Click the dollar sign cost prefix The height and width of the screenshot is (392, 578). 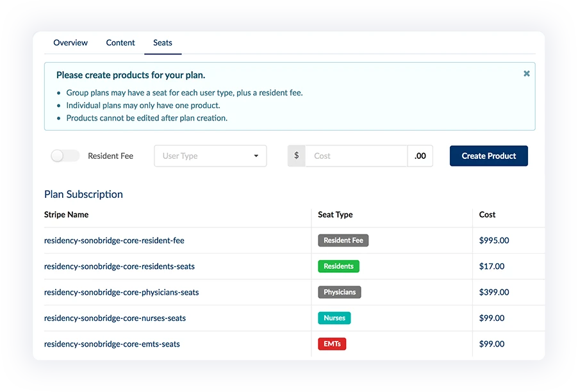coord(296,156)
